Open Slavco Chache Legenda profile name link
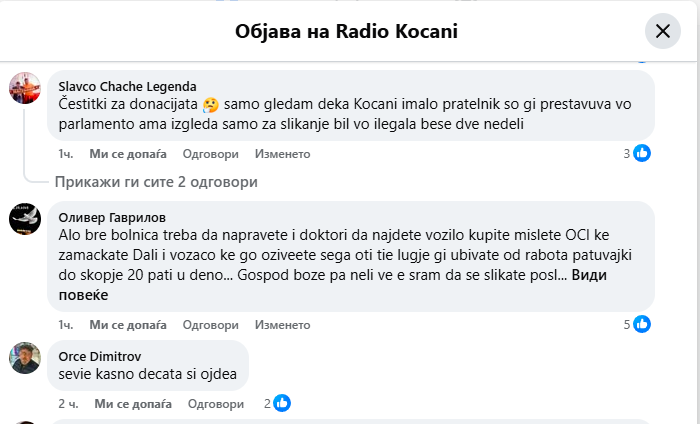The image size is (700, 424). [128, 86]
